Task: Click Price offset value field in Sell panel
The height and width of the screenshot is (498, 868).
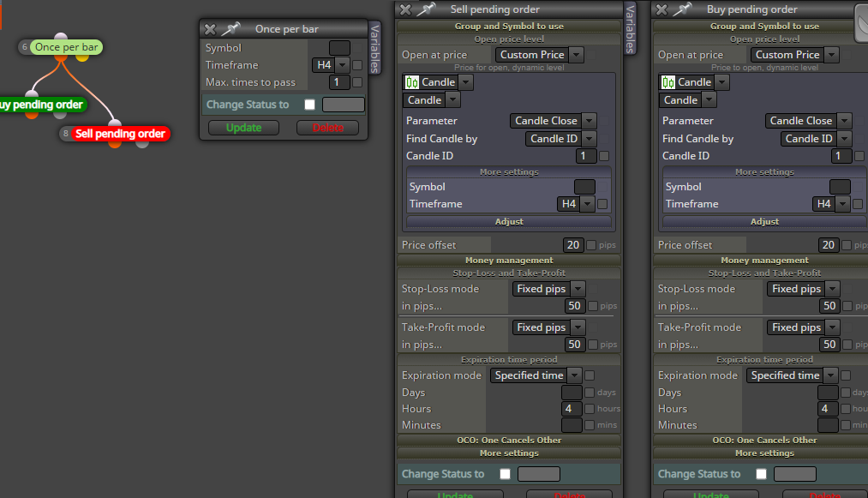Action: 573,245
